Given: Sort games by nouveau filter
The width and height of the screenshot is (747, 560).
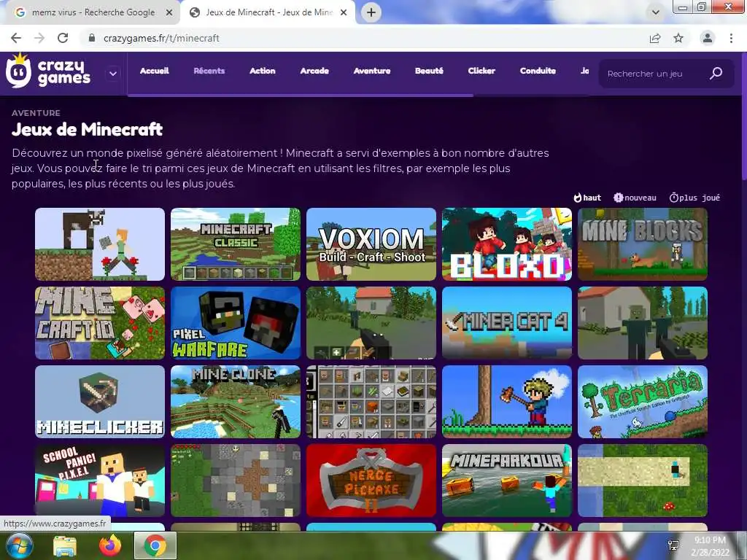Looking at the screenshot, I should point(635,198).
